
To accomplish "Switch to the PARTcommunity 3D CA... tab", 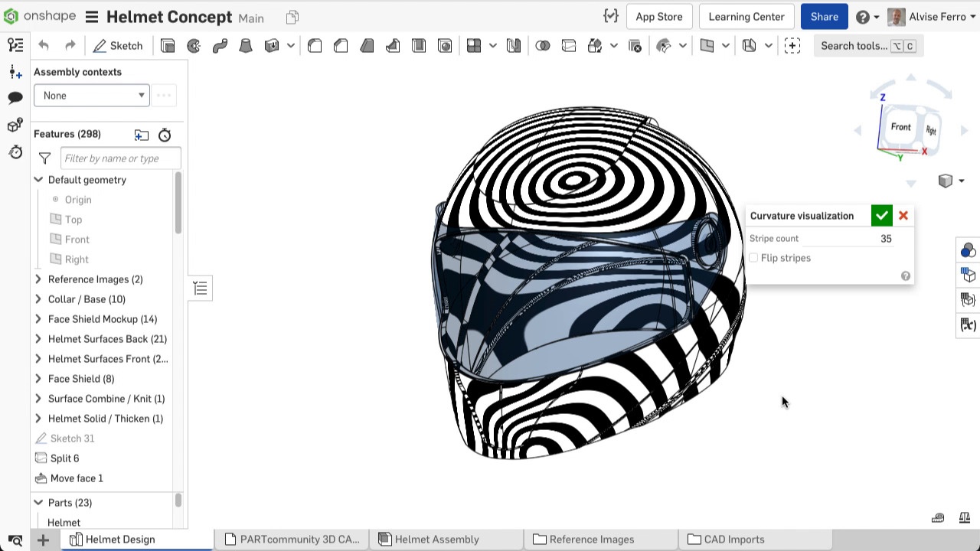I will (x=292, y=540).
